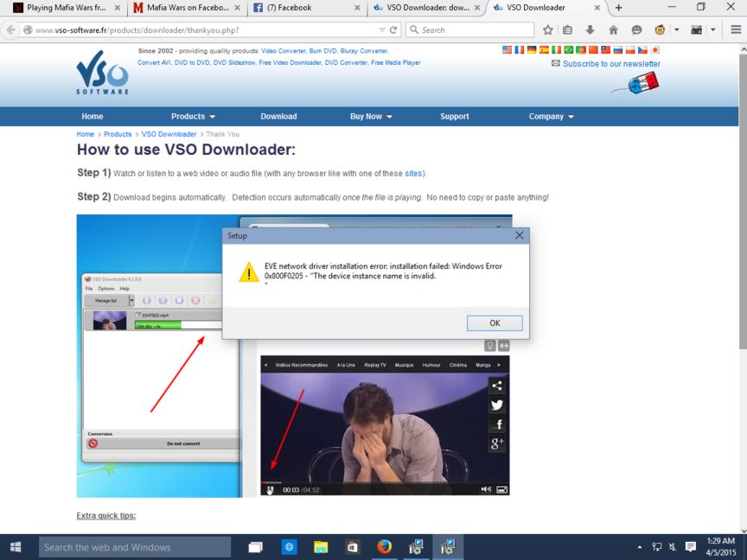Open dropdown arrow beside monkey face icon
The width and height of the screenshot is (747, 560).
676,30
